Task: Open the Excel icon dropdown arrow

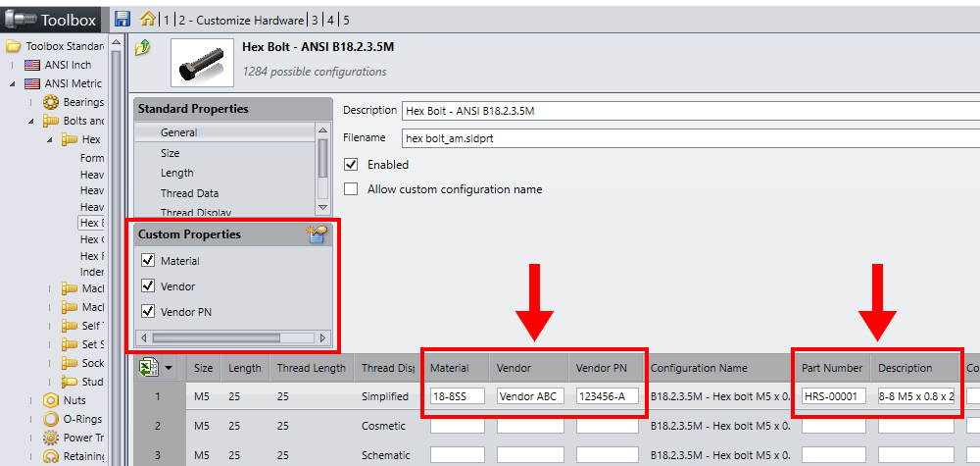Action: coord(167,369)
